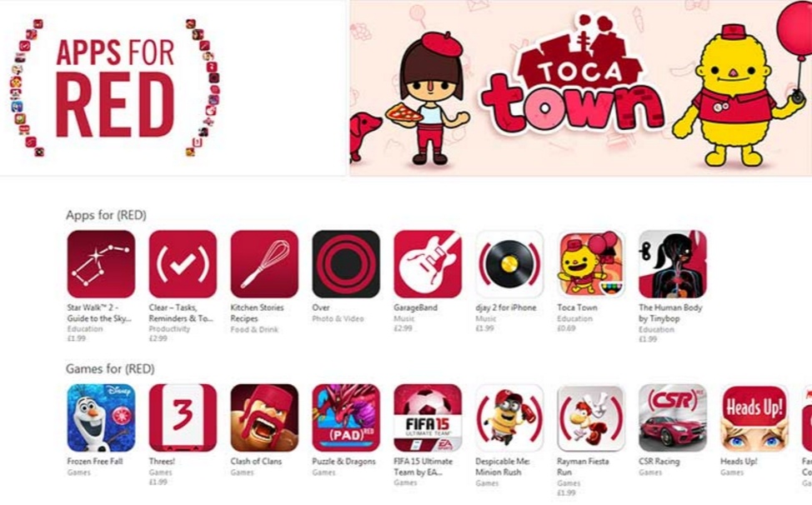Open the CSR Racing game icon
The image size is (812, 505).
click(x=673, y=417)
